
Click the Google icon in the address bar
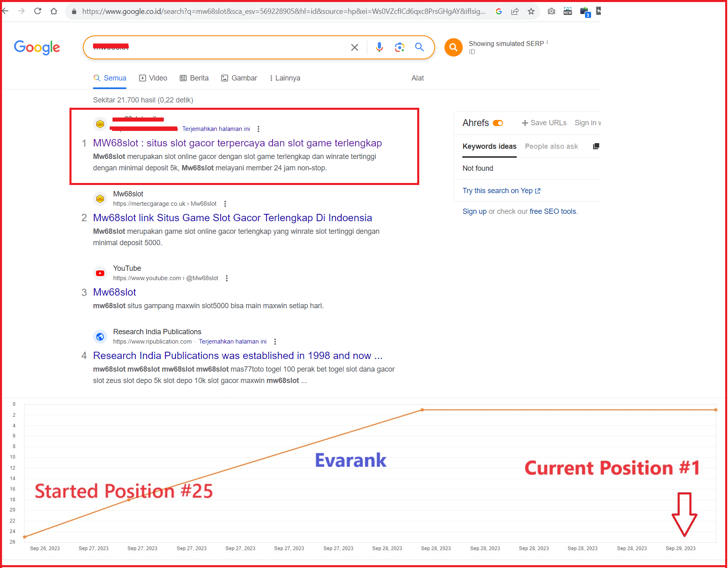[x=499, y=11]
